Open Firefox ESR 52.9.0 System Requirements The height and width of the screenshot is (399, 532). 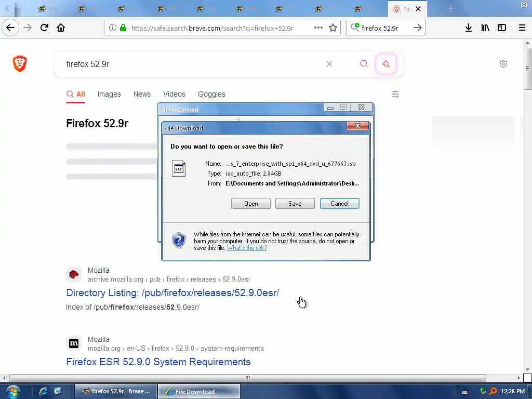[x=158, y=362]
